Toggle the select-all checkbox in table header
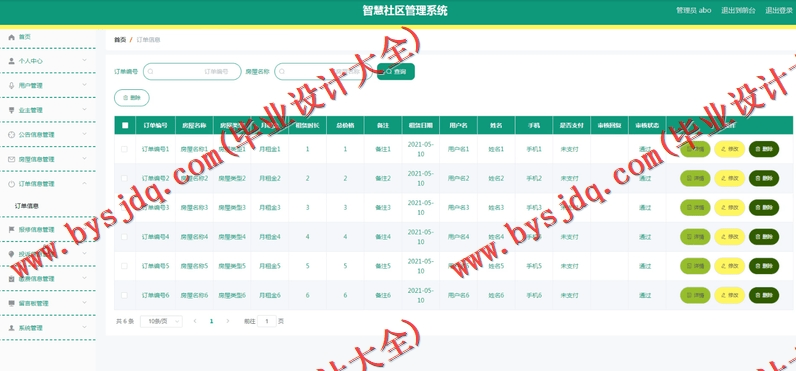 [x=125, y=125]
